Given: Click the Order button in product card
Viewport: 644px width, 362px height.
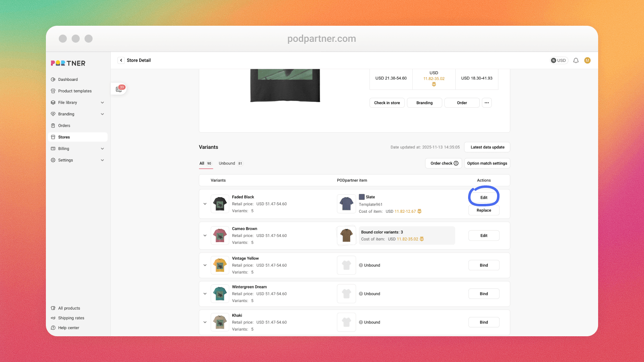Looking at the screenshot, I should tap(462, 103).
